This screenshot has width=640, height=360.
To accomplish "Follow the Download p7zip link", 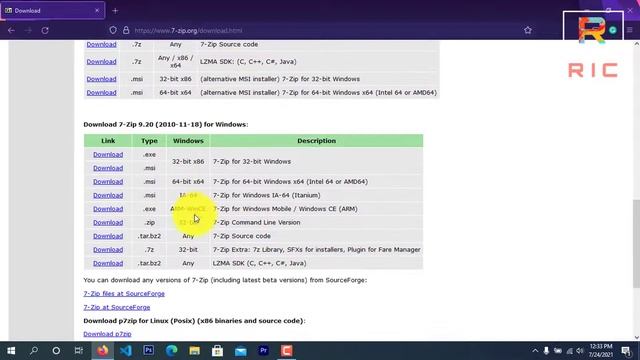I will pyautogui.click(x=107, y=334).
